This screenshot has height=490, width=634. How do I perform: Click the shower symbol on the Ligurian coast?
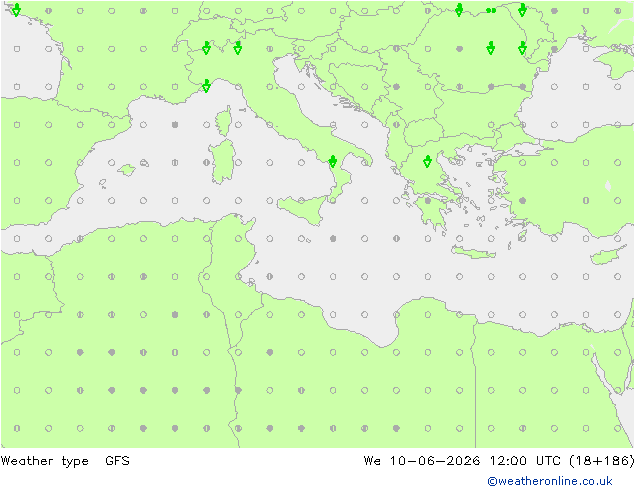pos(206,86)
